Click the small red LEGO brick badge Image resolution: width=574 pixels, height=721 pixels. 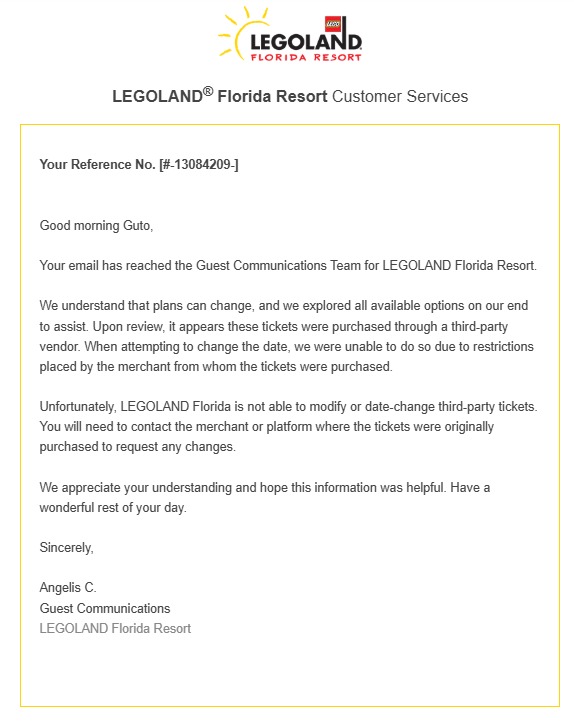(x=333, y=23)
